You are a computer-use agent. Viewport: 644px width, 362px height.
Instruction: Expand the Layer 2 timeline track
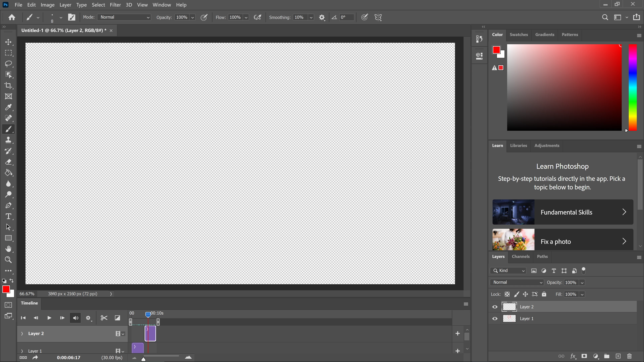(22, 334)
